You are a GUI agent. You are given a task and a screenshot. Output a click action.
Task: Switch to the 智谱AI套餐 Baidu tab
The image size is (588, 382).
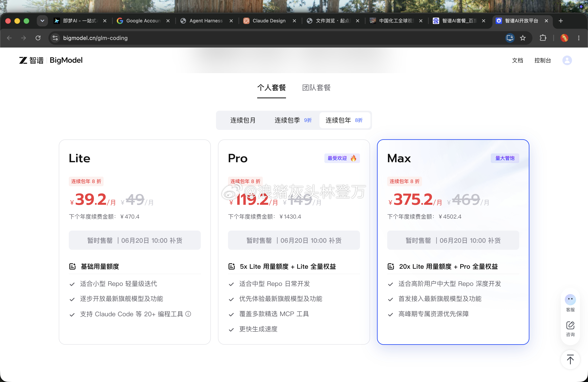click(x=459, y=21)
